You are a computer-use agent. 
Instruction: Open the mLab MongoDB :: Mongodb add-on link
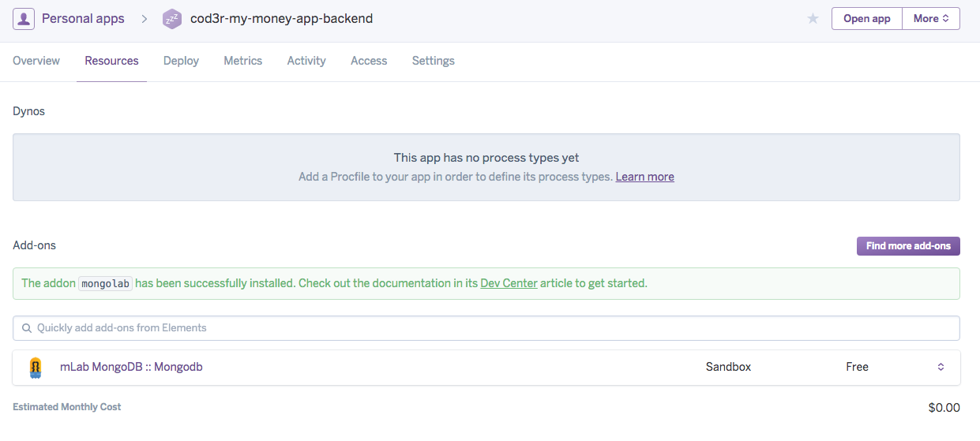point(131,367)
